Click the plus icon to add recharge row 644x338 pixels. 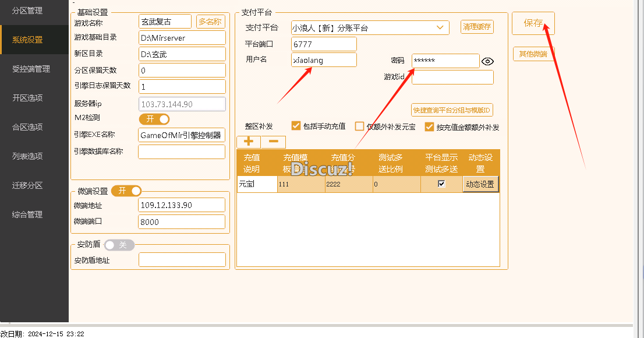point(248,142)
